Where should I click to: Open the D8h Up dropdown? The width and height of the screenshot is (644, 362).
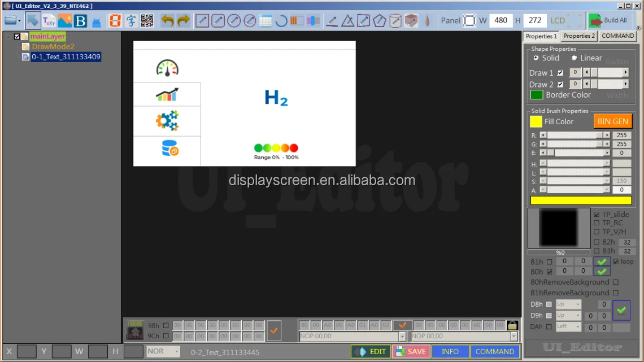pos(568,304)
